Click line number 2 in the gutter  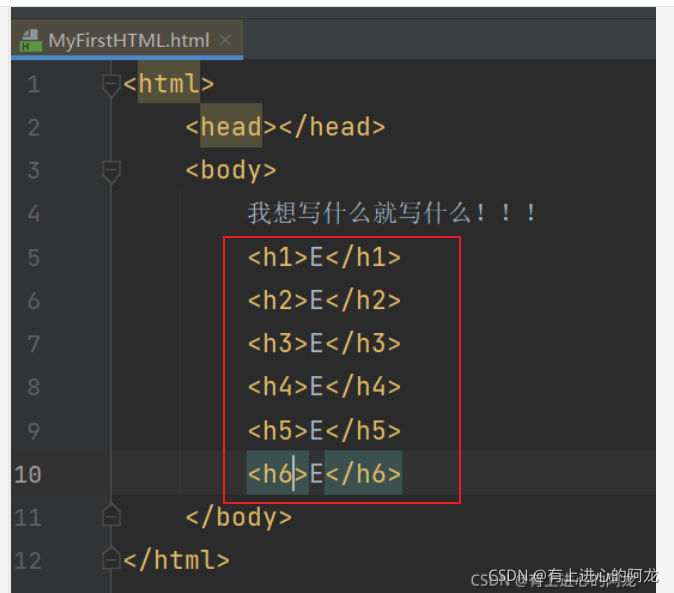point(34,128)
